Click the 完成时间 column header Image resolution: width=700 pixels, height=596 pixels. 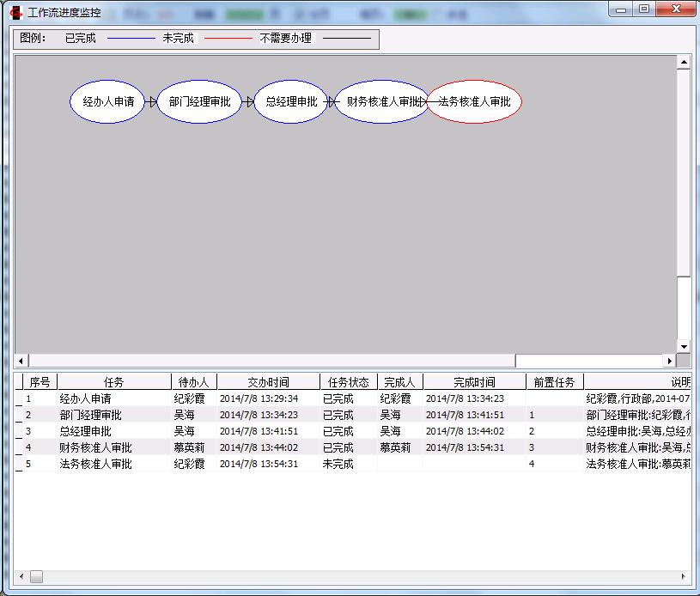click(474, 382)
